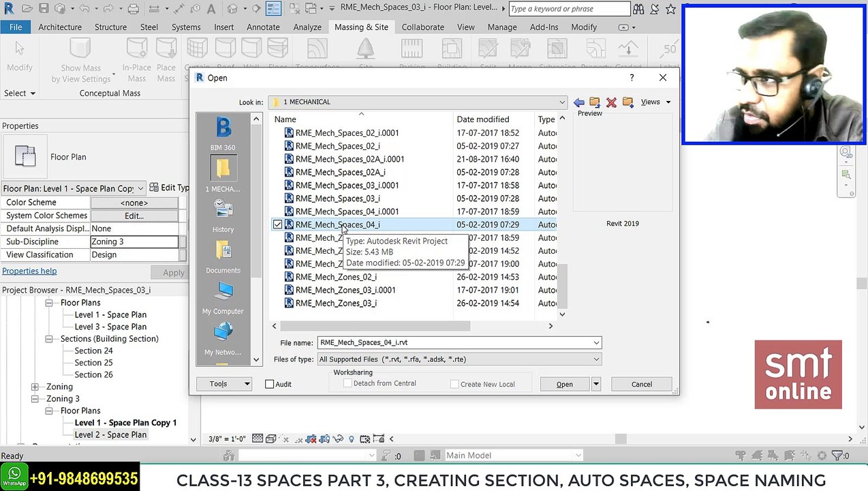Click the <none> Color Scheme button
This screenshot has height=491, width=868.
click(x=134, y=203)
